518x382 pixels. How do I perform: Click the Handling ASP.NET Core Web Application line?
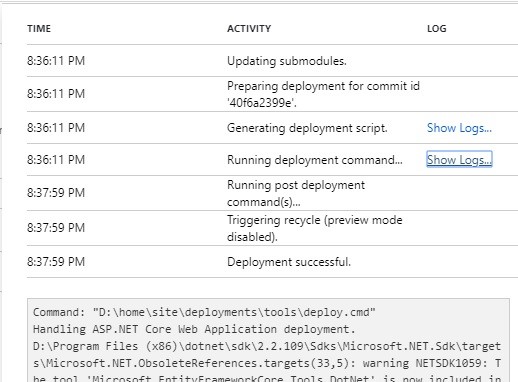(194, 329)
